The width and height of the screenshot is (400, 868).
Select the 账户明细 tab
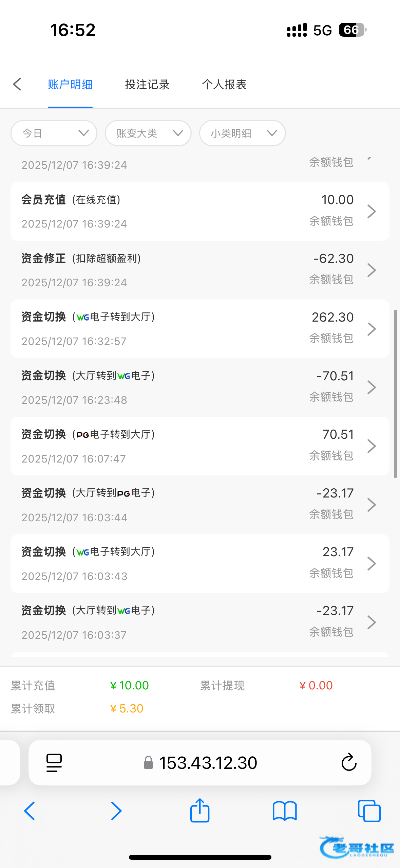pos(70,85)
